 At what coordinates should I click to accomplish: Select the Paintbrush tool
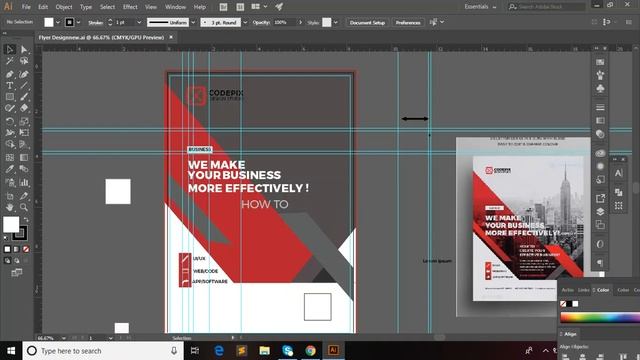[x=24, y=97]
